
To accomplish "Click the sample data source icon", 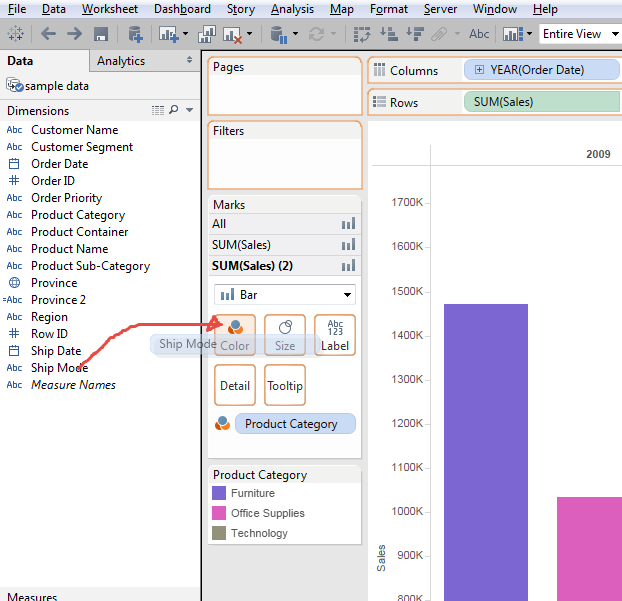I will 15,86.
